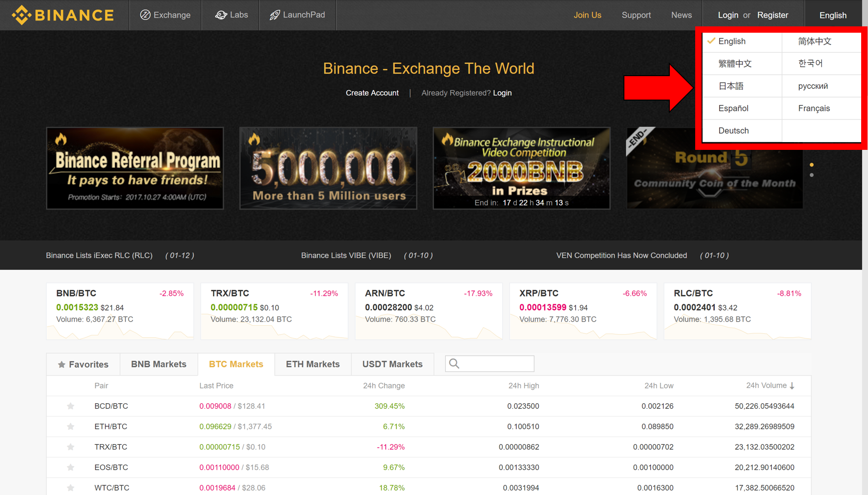
Task: Click EOS/BTC pair name
Action: [x=111, y=468]
